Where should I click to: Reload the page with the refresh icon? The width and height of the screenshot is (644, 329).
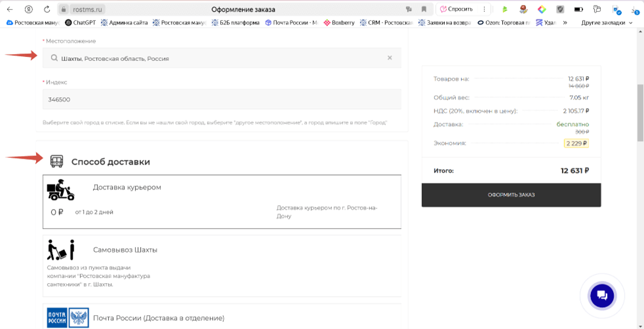(x=47, y=9)
